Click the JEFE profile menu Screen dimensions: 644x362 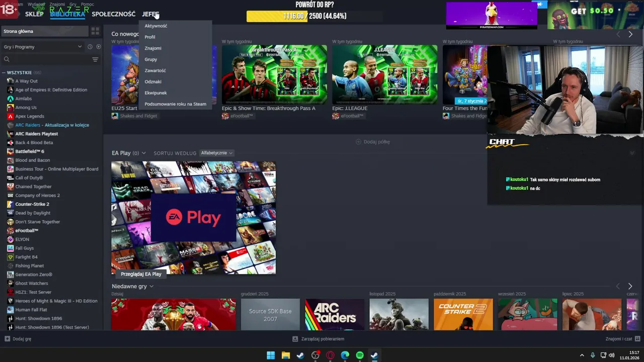click(150, 14)
